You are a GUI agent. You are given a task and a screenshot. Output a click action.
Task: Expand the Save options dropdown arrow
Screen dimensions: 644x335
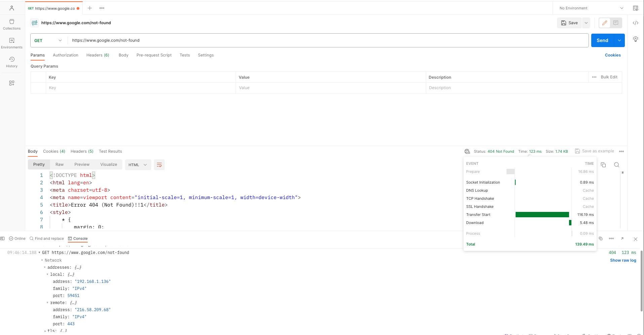pos(586,23)
